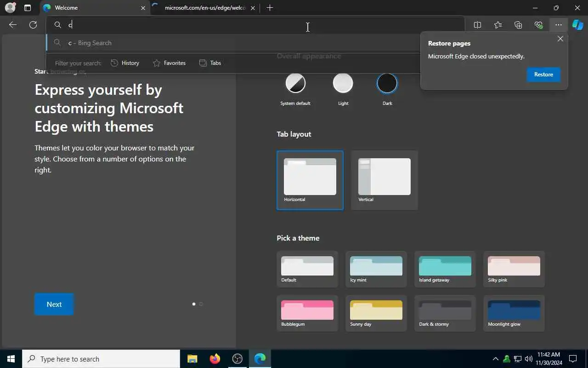The image size is (588, 368).
Task: Pick the Silky pink theme
Action: pos(514,269)
